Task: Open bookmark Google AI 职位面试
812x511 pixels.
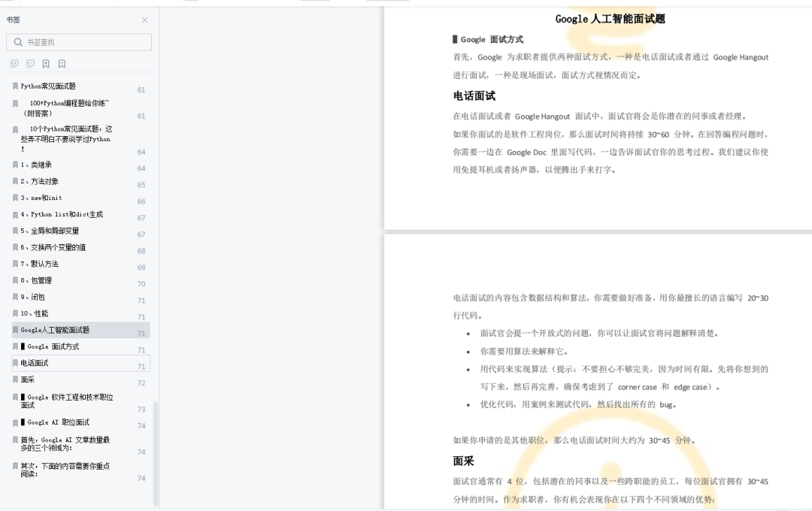Action: (x=55, y=422)
